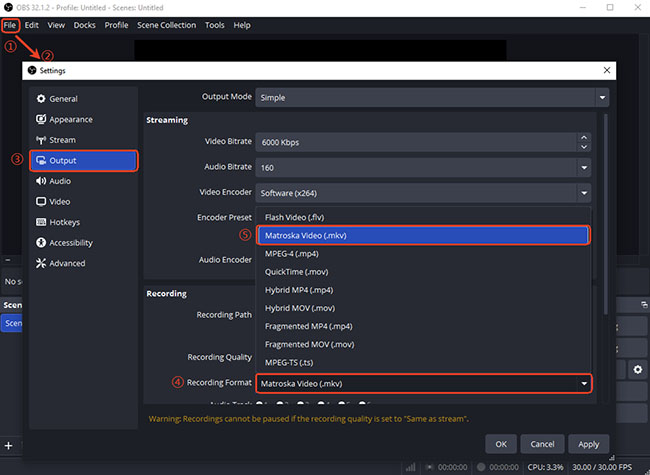The width and height of the screenshot is (650, 475).
Task: Expand the Audio Bitrate dropdown
Action: 584,168
